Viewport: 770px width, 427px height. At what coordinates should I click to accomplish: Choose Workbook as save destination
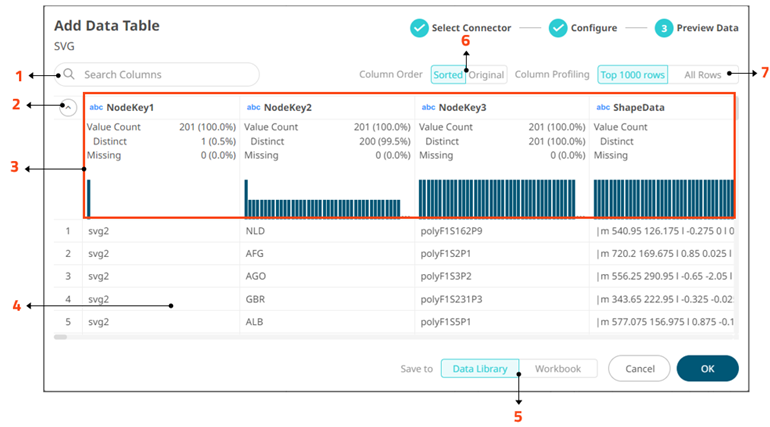click(558, 369)
